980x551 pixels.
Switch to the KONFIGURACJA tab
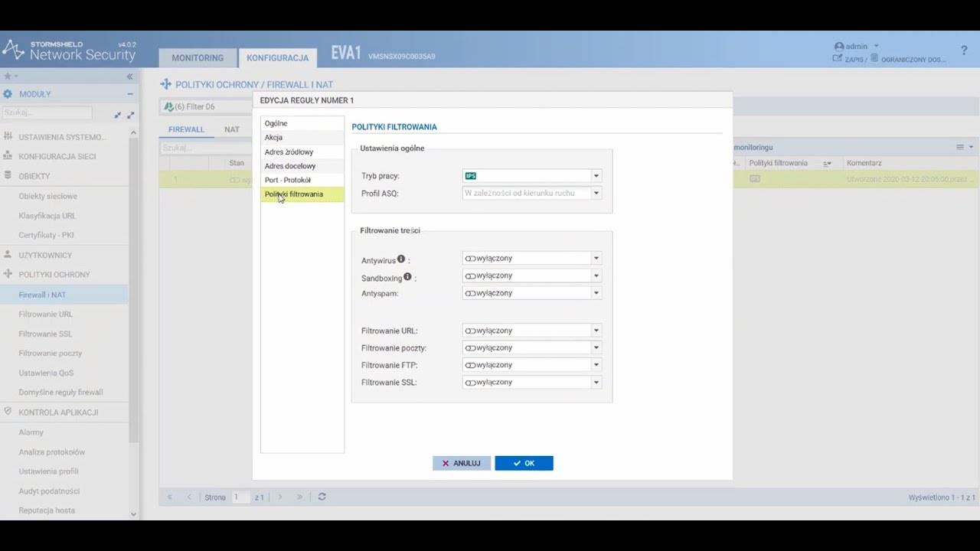pos(277,57)
